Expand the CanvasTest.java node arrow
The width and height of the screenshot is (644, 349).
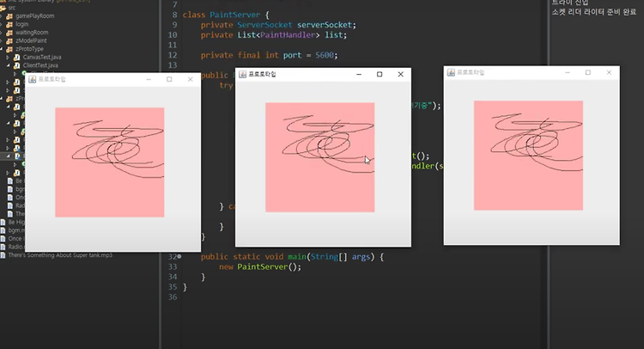8,57
